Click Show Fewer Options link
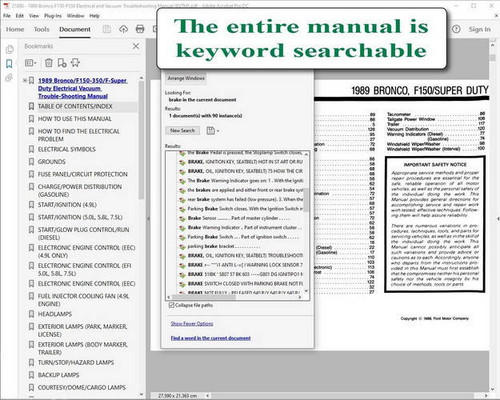Viewport: 500px width, 400px height. pos(192,323)
